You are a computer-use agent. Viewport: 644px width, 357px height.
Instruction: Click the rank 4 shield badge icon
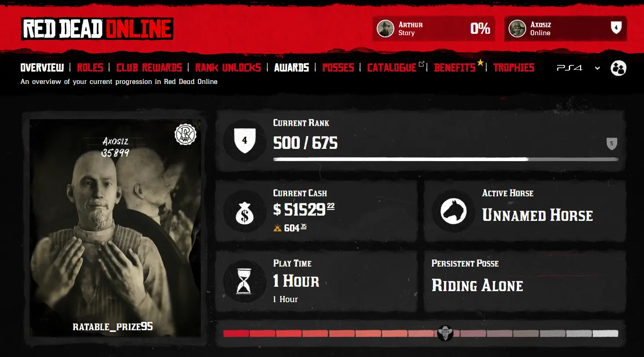point(245,141)
